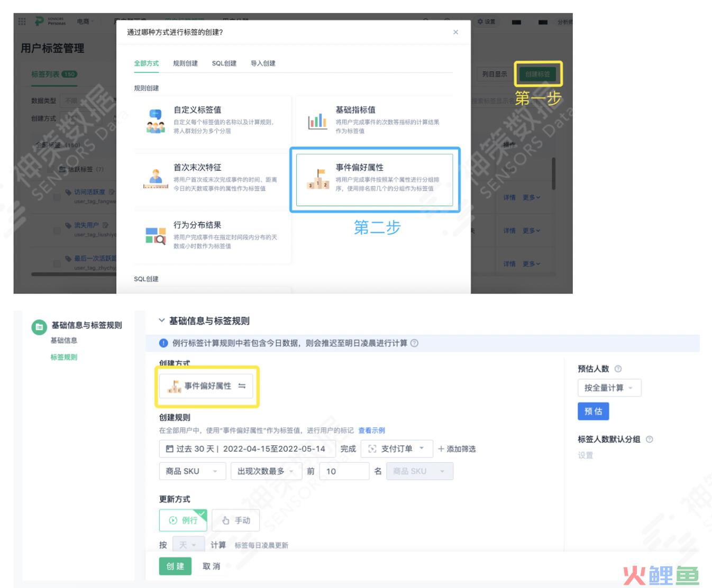Click the blue info icon in notice bar
This screenshot has width=712, height=588.
164,343
